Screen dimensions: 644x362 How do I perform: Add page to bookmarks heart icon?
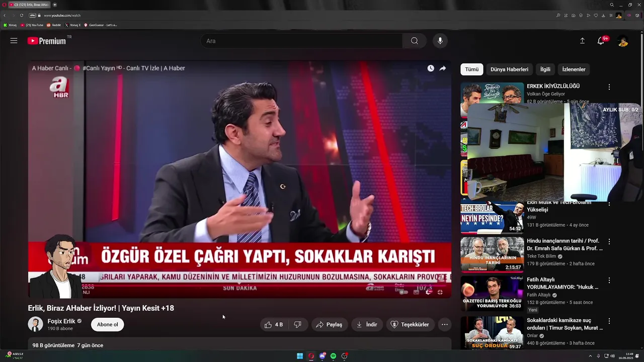click(596, 16)
